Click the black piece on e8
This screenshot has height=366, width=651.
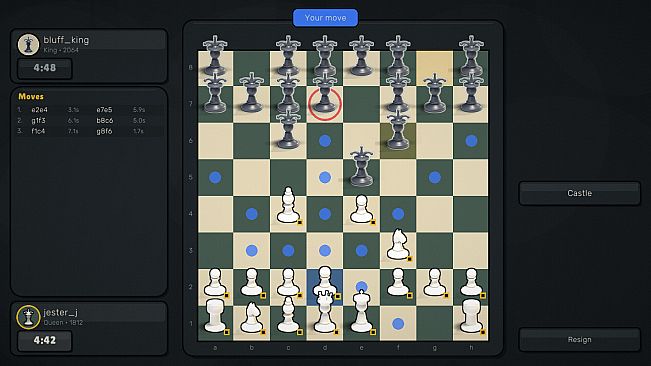pyautogui.click(x=361, y=56)
